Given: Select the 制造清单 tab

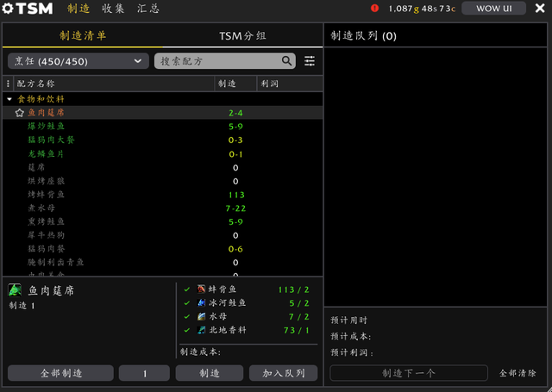Looking at the screenshot, I should coord(83,35).
